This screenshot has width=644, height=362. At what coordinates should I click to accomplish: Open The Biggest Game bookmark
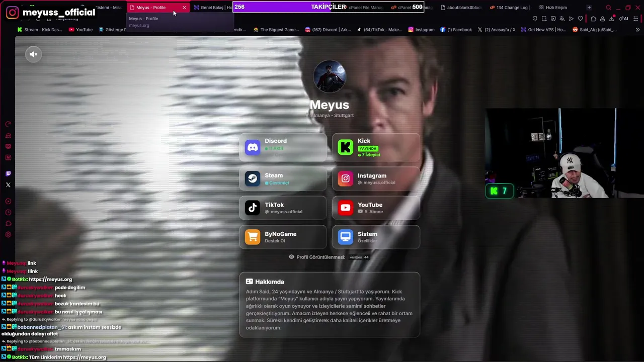point(276,30)
